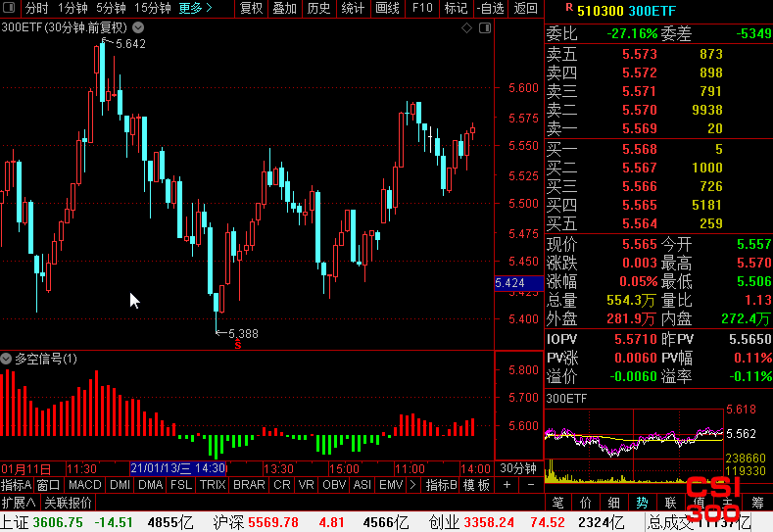
Task: Expand 更多 periods list
Action: (195, 8)
